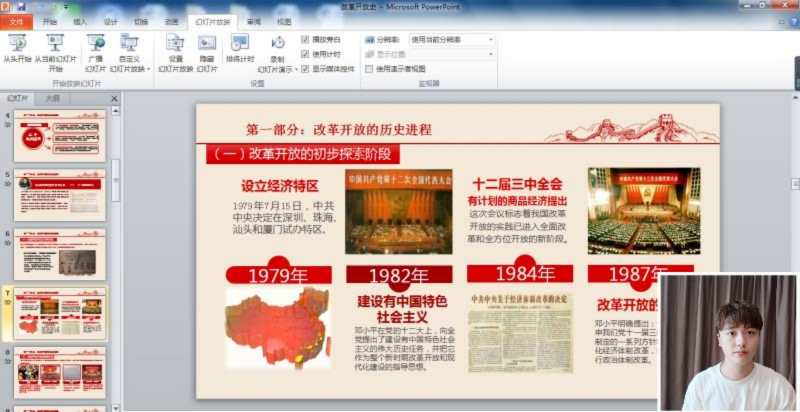
Task: Click the Resolution (分辨率) monitor icon
Action: coord(369,39)
